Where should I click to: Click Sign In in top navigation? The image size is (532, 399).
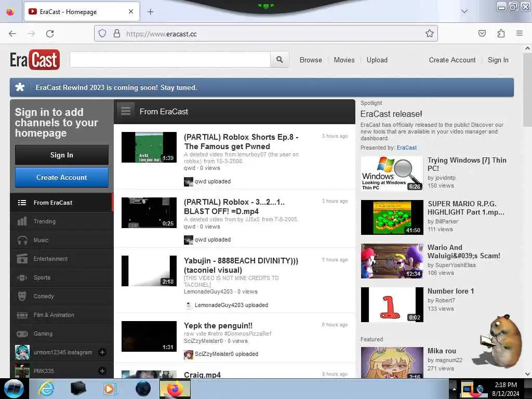[x=498, y=60]
